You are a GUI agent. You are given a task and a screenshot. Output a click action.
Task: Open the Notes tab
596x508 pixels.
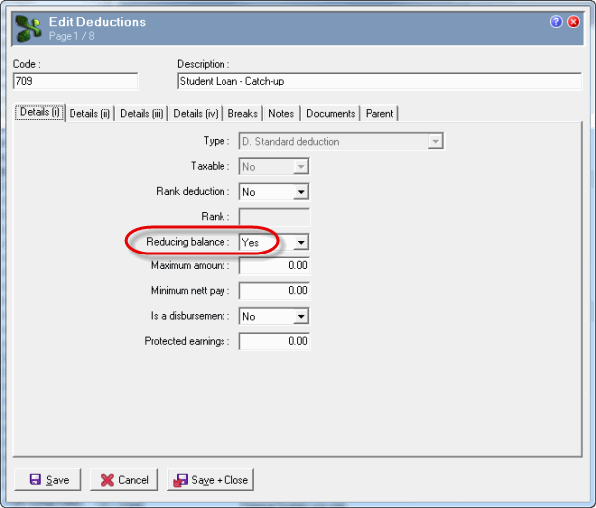(x=281, y=113)
